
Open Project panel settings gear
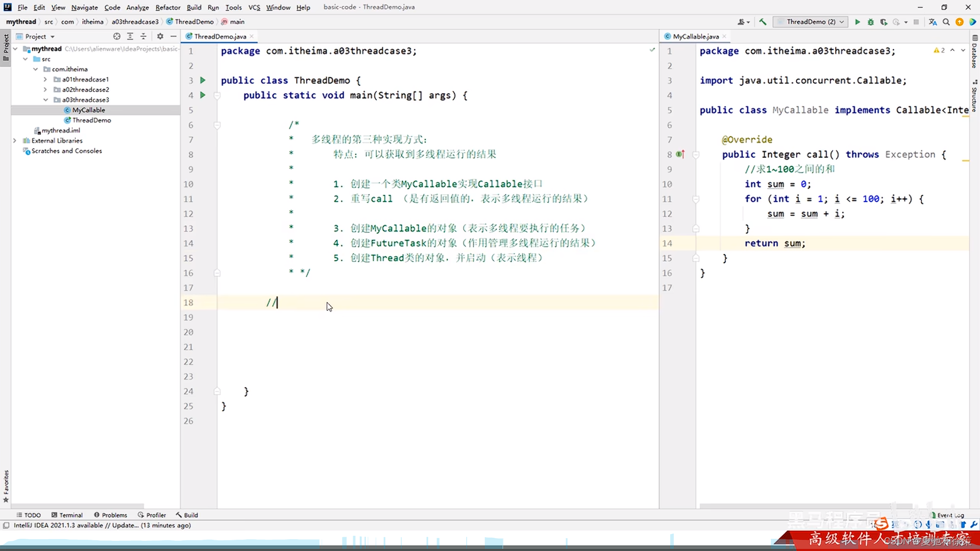click(x=160, y=36)
